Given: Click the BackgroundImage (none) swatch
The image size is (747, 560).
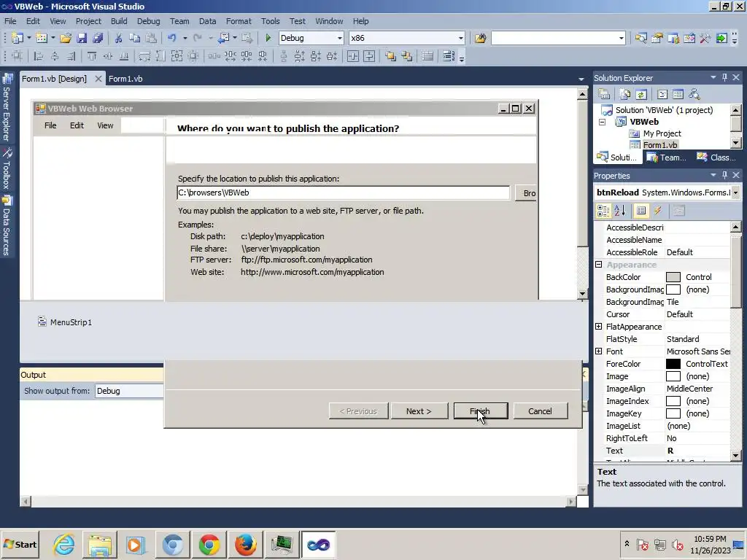Looking at the screenshot, I should [673, 289].
